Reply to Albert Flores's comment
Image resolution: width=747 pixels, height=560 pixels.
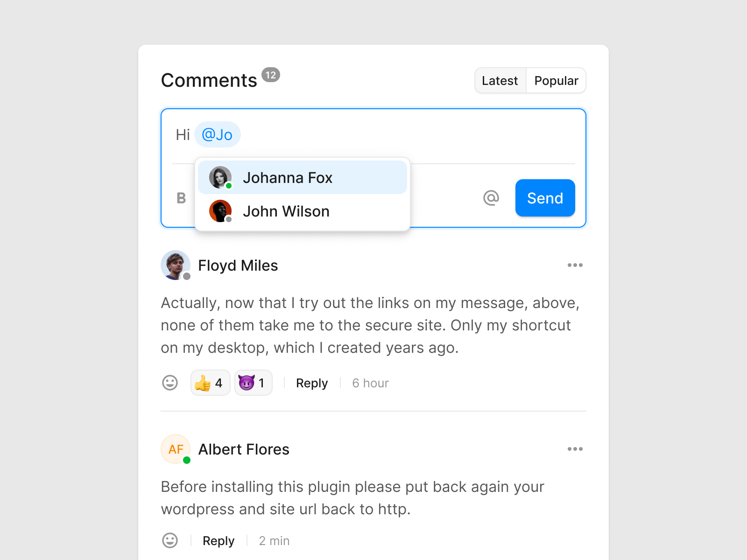[x=218, y=541]
